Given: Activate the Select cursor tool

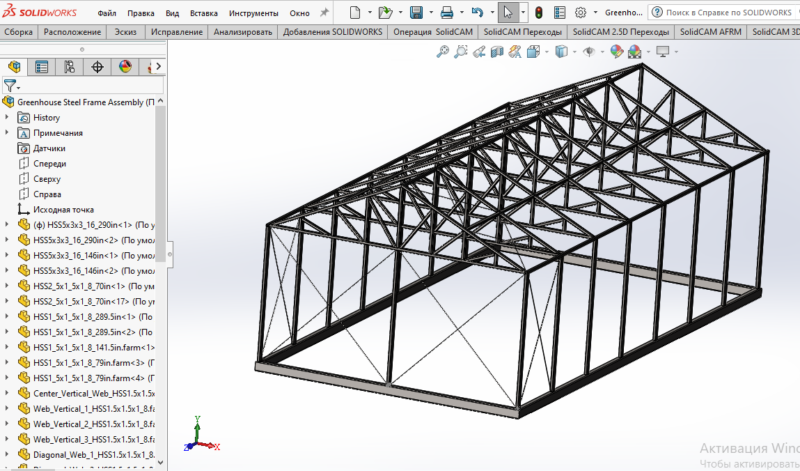Looking at the screenshot, I should pyautogui.click(x=508, y=12).
